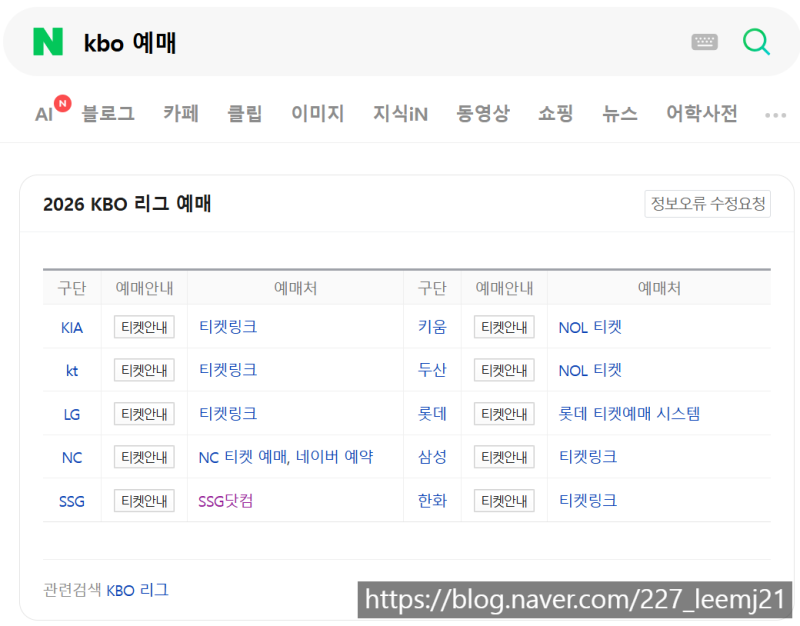Click 티켓안내 button for NC
The width and height of the screenshot is (800, 626).
coord(144,457)
